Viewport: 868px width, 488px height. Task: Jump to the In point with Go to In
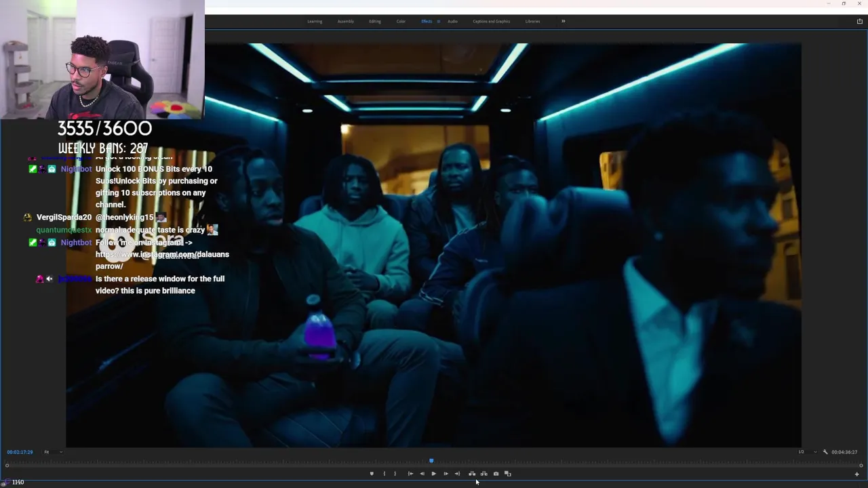click(410, 474)
